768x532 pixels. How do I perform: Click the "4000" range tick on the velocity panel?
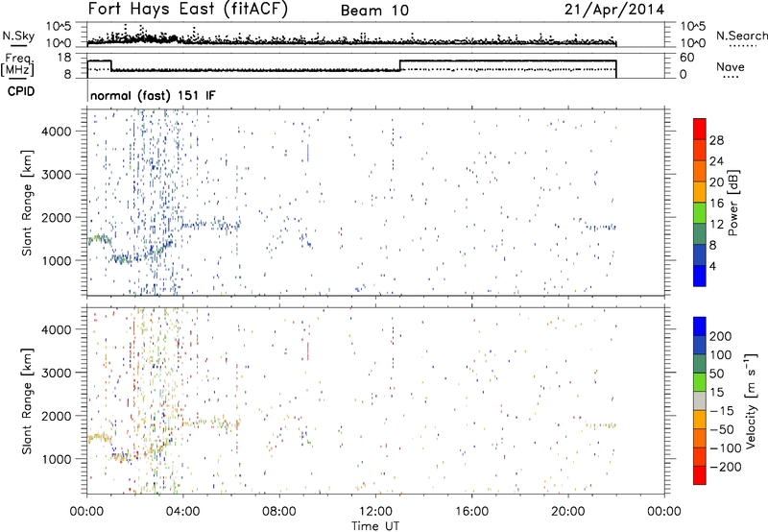point(56,329)
